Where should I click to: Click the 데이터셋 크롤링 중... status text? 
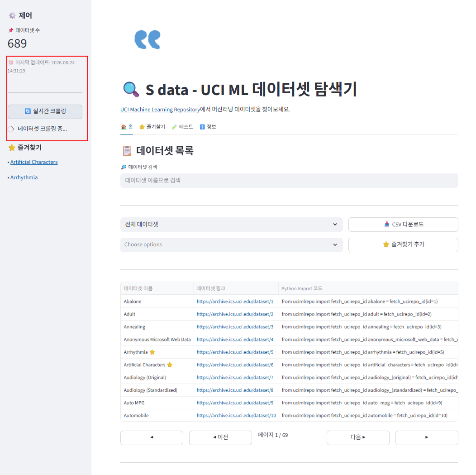coord(42,129)
